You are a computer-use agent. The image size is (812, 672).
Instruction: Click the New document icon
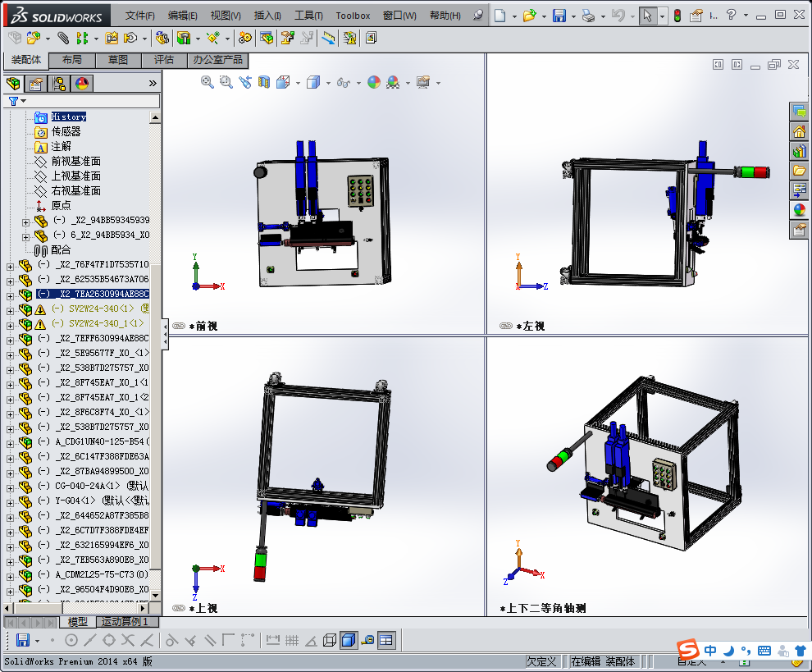click(x=500, y=16)
